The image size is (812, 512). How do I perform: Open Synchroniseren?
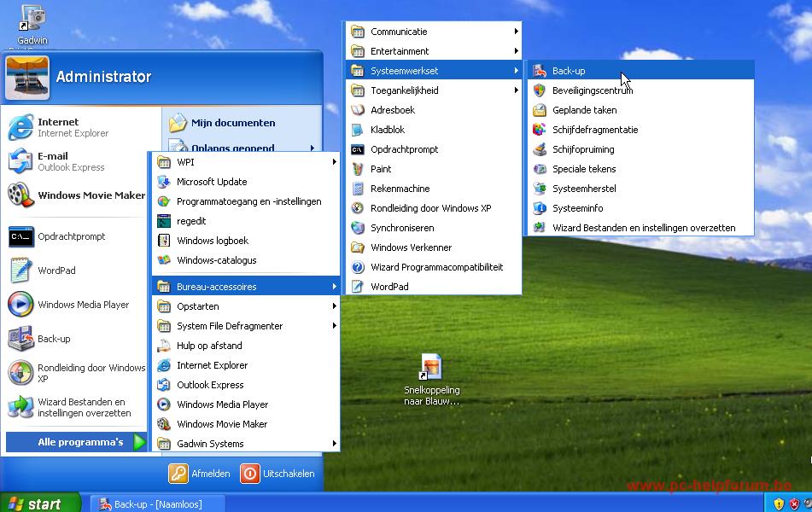tap(434, 229)
